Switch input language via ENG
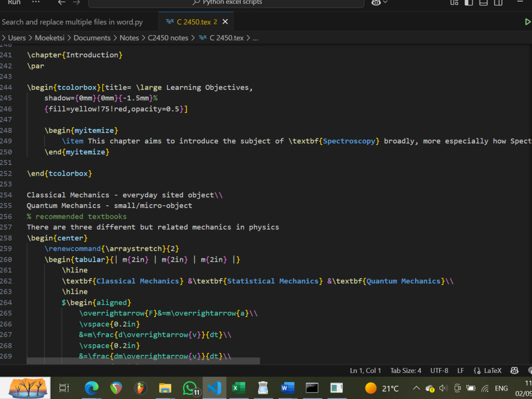 coord(501,388)
